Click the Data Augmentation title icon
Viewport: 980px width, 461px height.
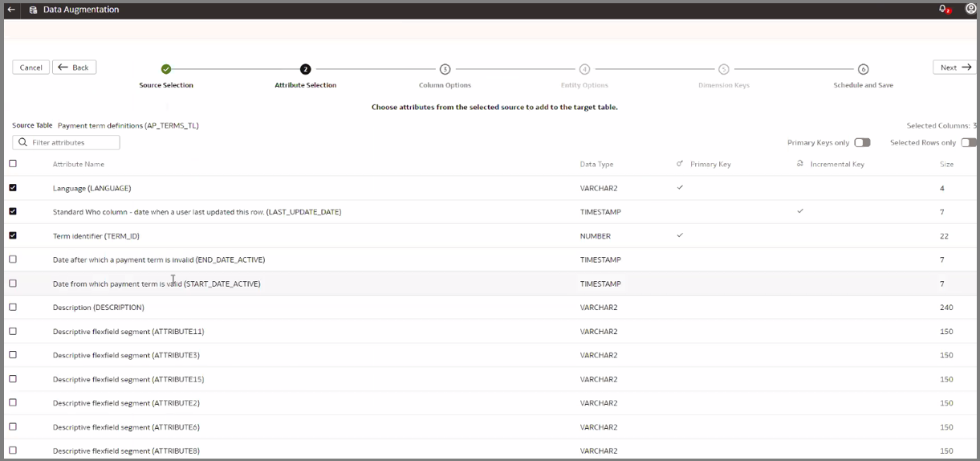(33, 10)
